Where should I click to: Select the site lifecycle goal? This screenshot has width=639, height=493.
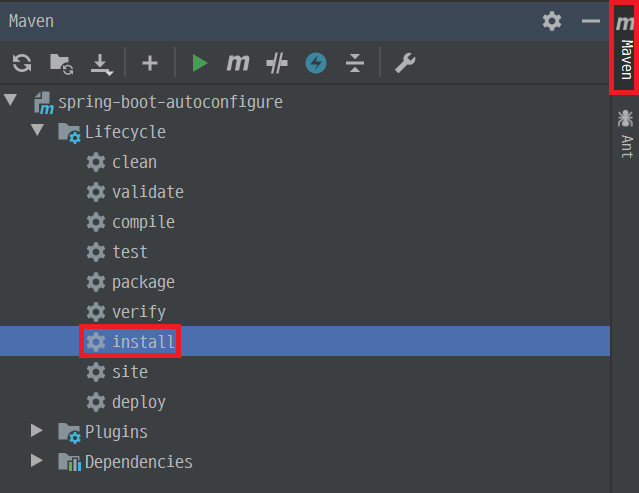click(x=130, y=372)
